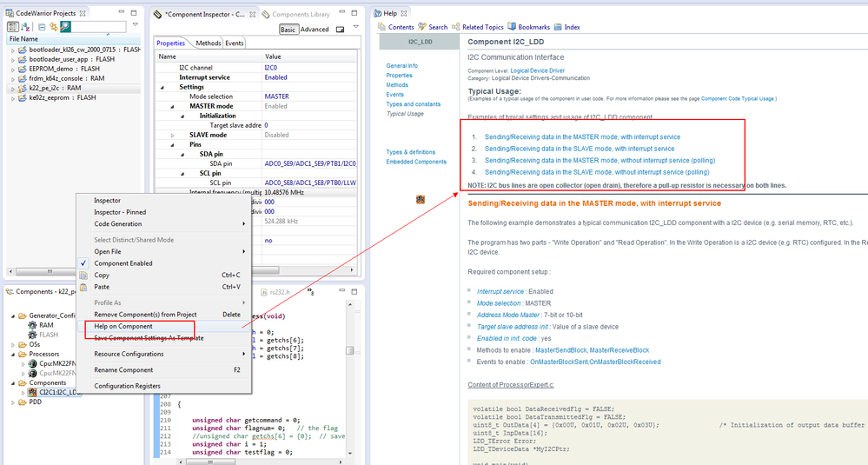Viewport: 868px width, 465px height.
Task: Click the magnifier search icon in Projects toolbar
Action: tap(65, 26)
